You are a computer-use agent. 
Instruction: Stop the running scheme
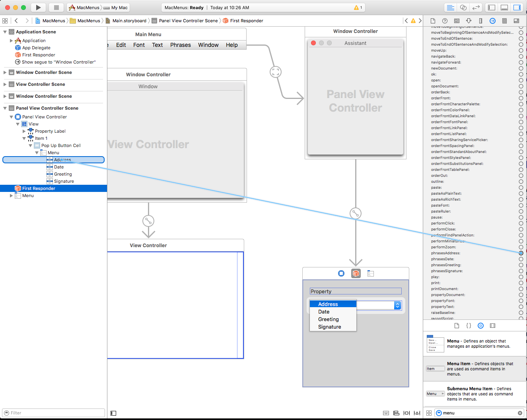(56, 8)
